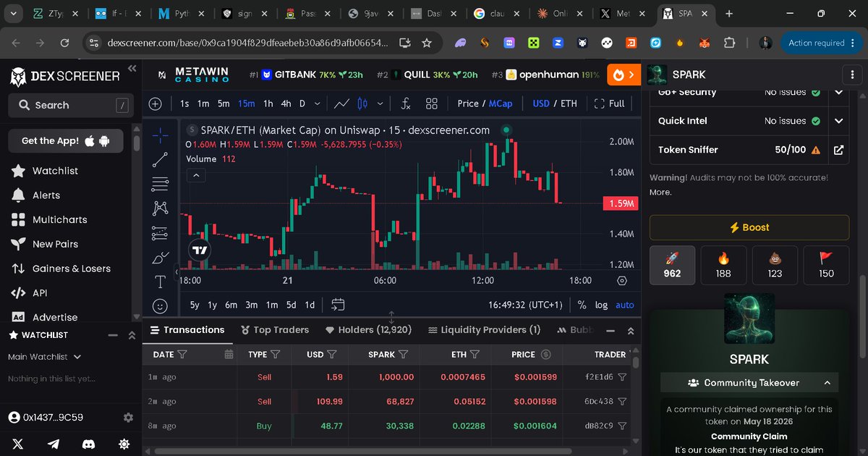The height and width of the screenshot is (456, 868).
Task: Switch chart to Price mode
Action: click(468, 104)
